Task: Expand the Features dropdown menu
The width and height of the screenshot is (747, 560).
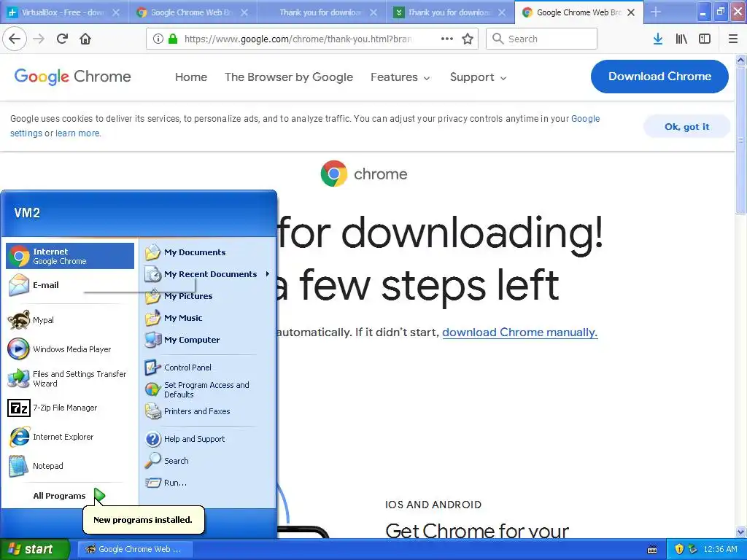Action: [x=400, y=77]
